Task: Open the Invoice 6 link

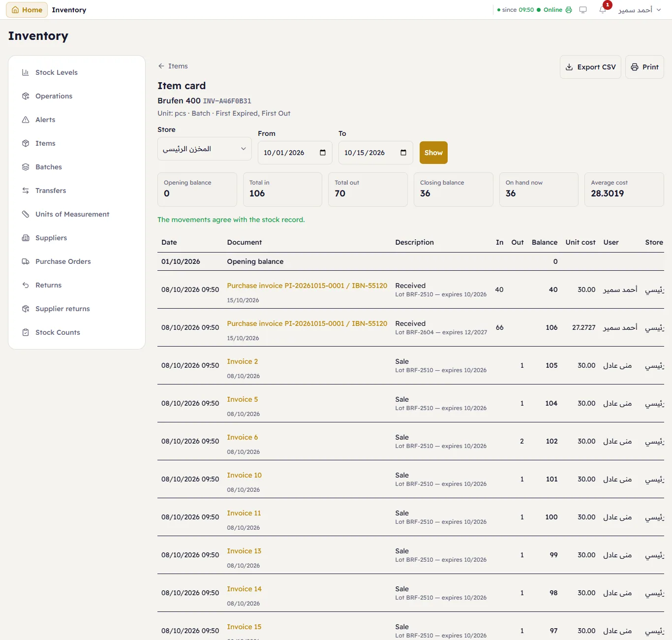Action: pos(243,437)
